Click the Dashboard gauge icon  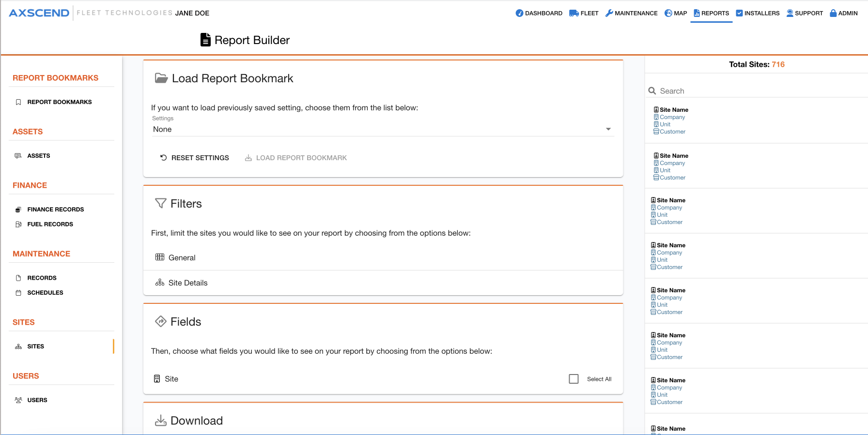[x=519, y=13]
